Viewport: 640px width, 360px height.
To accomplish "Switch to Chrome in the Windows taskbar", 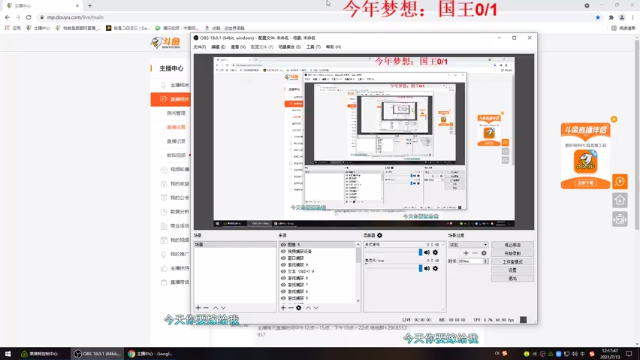I will [151, 354].
